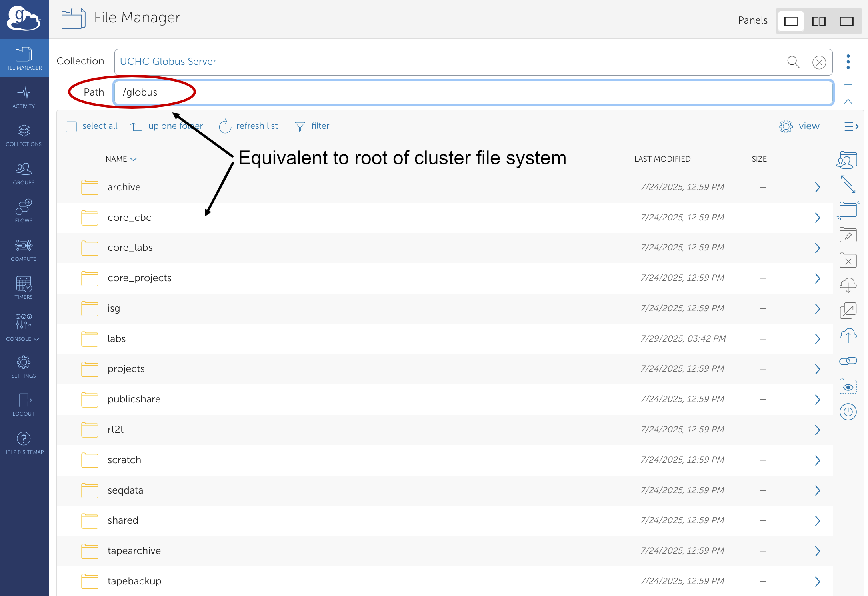Select the publicshare folder row
This screenshot has width=868, height=596.
pos(444,400)
